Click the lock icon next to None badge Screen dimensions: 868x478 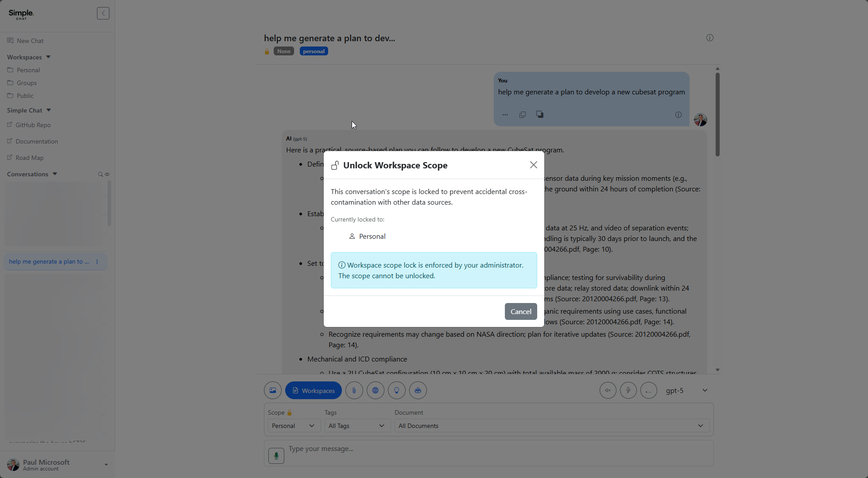(267, 51)
